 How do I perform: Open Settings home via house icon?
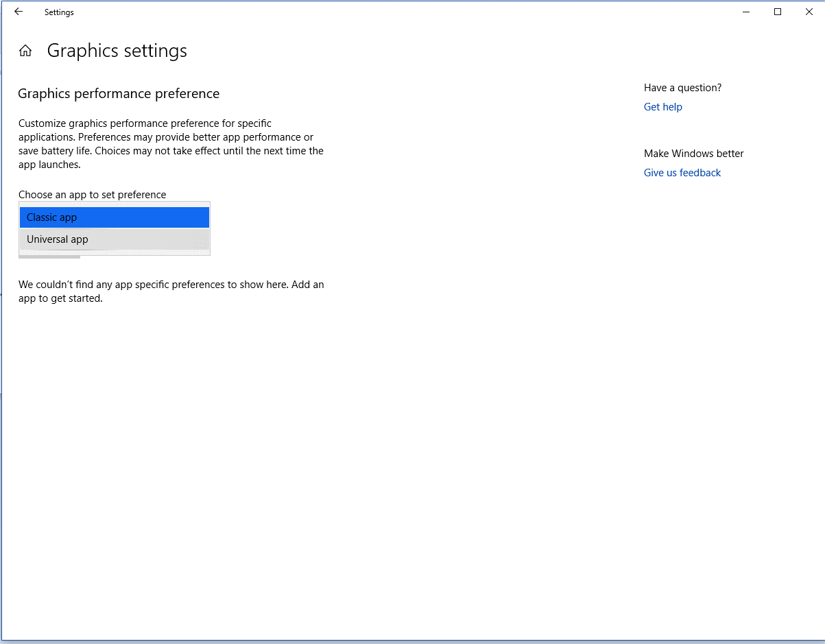pos(25,51)
